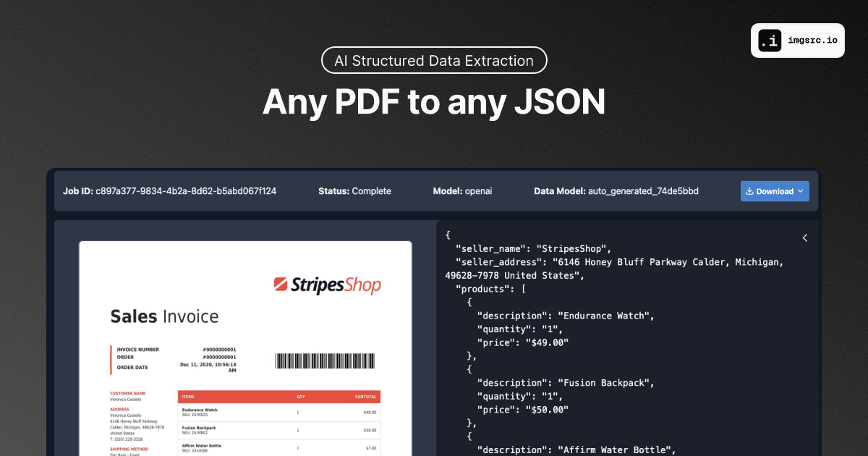Click the Model: openai text
Screen dimensions: 868x456
pos(464,191)
